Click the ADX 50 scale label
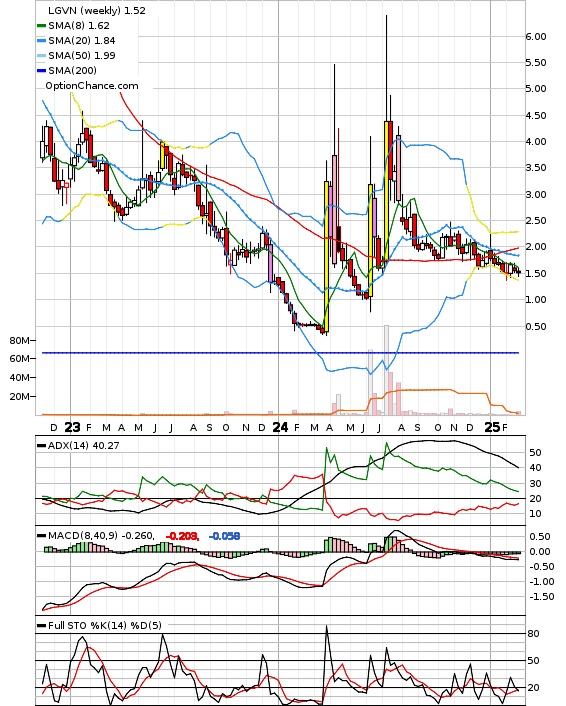The height and width of the screenshot is (706, 566). coord(535,453)
